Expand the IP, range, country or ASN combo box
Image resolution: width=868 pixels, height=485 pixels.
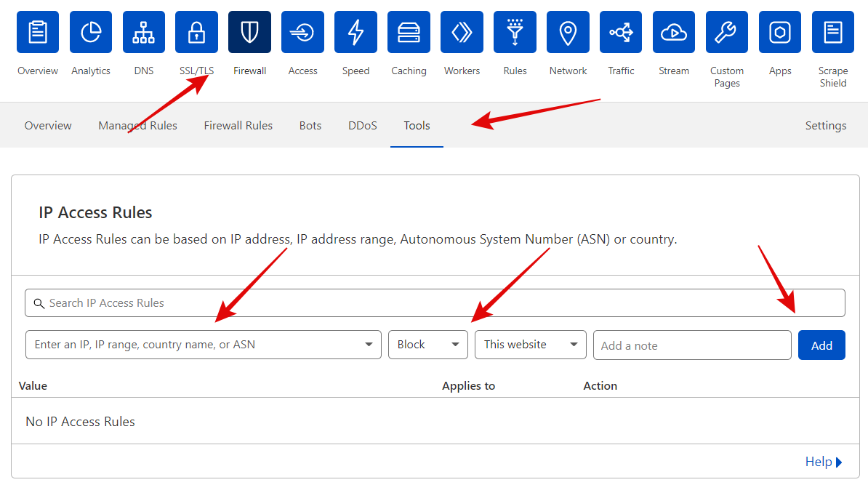coord(203,345)
